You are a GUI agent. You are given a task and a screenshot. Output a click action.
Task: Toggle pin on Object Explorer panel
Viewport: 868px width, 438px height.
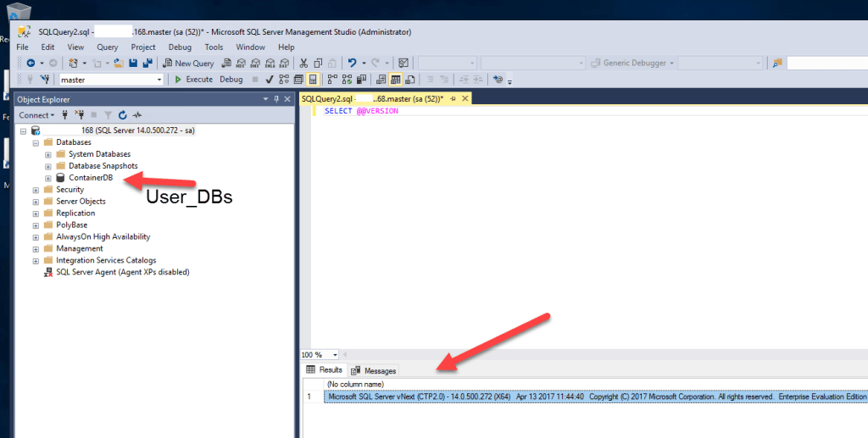tap(277, 99)
